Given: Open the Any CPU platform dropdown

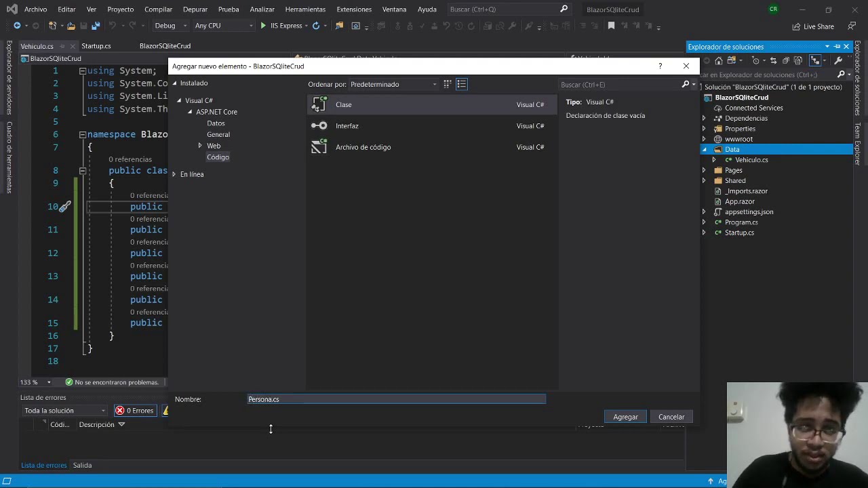Looking at the screenshot, I should coord(224,26).
